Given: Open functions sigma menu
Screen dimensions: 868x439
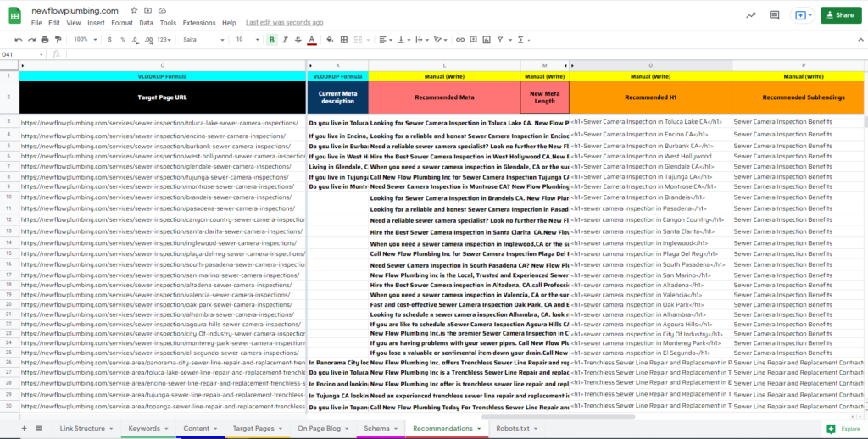Looking at the screenshot, I should tap(523, 40).
